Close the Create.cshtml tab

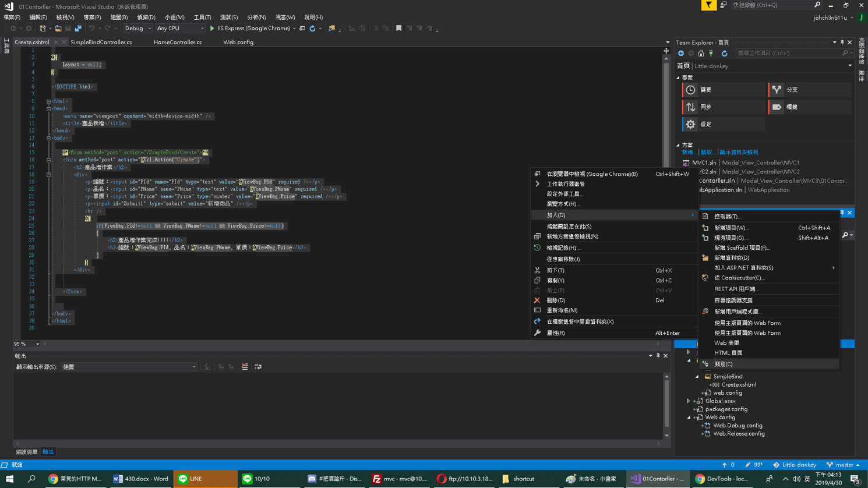(x=64, y=42)
